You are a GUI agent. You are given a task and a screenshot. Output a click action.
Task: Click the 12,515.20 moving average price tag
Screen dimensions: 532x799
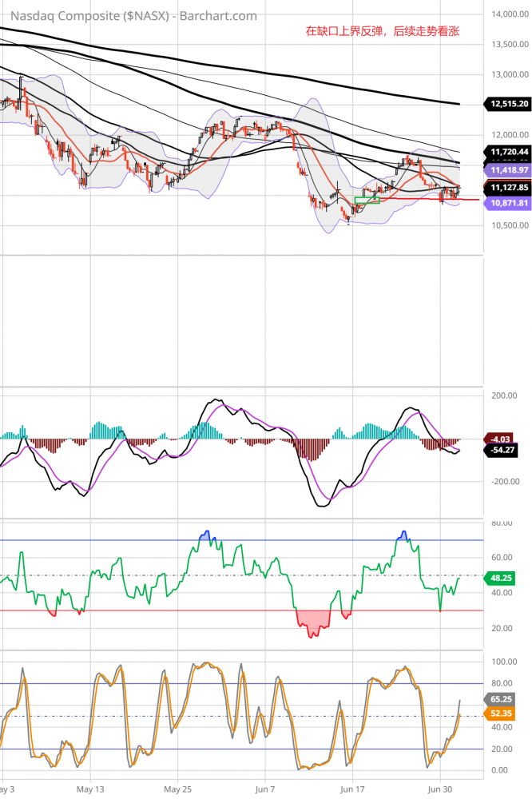point(508,104)
